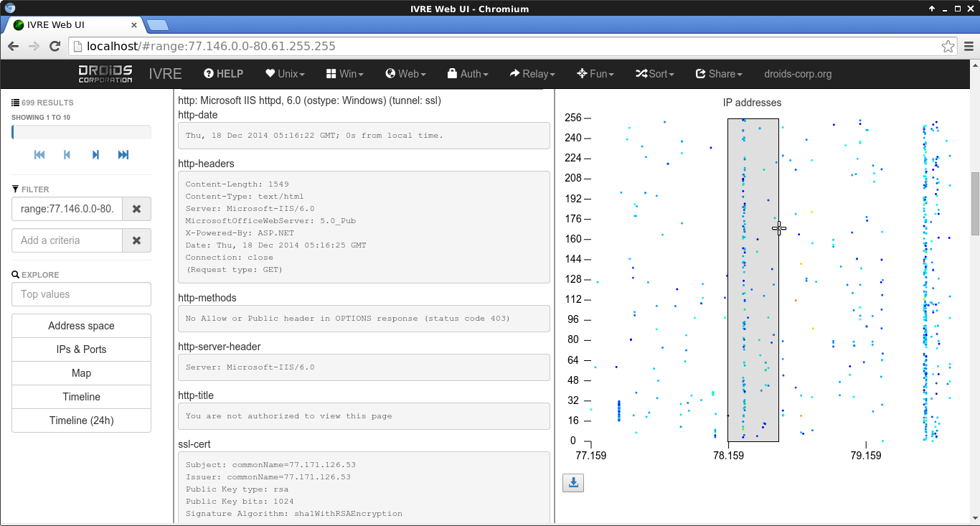Click the http-headers heading
Image resolution: width=980 pixels, height=526 pixels.
(x=206, y=164)
